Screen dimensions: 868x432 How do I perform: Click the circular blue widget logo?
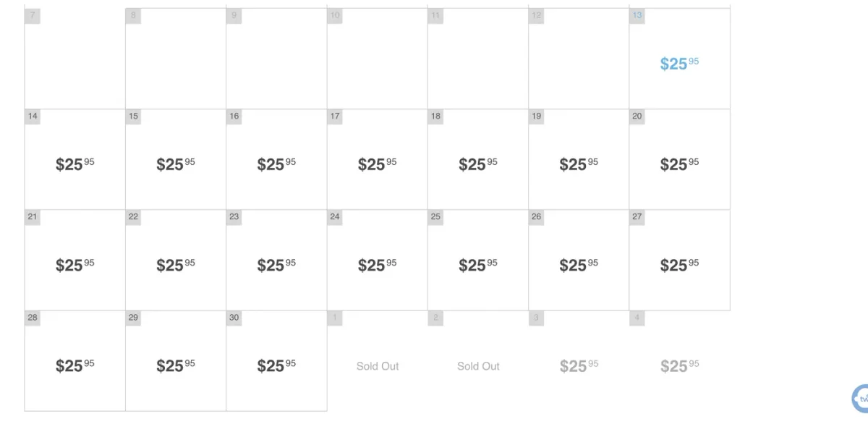point(862,399)
